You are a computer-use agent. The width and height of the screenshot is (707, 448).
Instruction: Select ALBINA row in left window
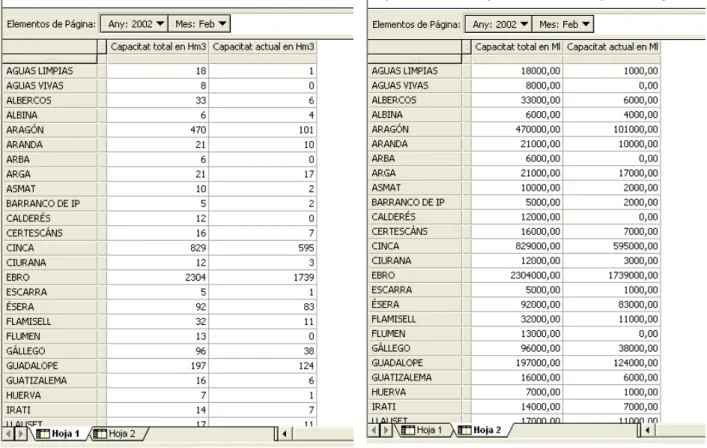[x=50, y=115]
